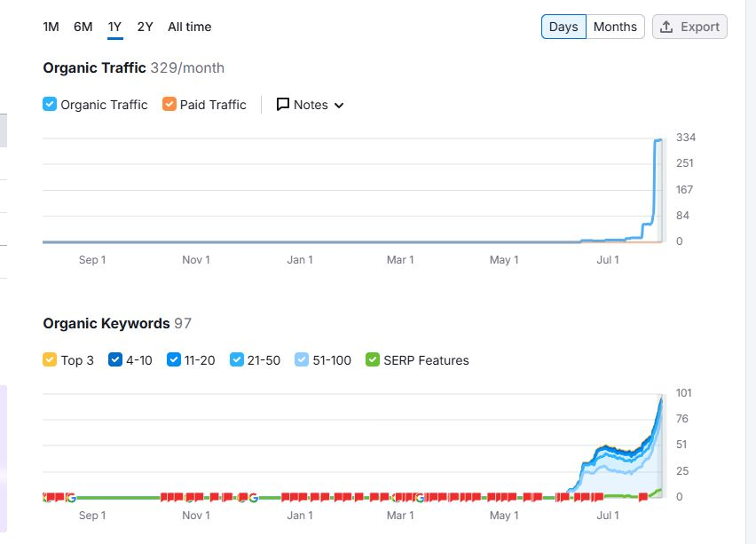Image resolution: width=756 pixels, height=544 pixels.
Task: Disable the SERP Features checkbox
Action: click(372, 359)
